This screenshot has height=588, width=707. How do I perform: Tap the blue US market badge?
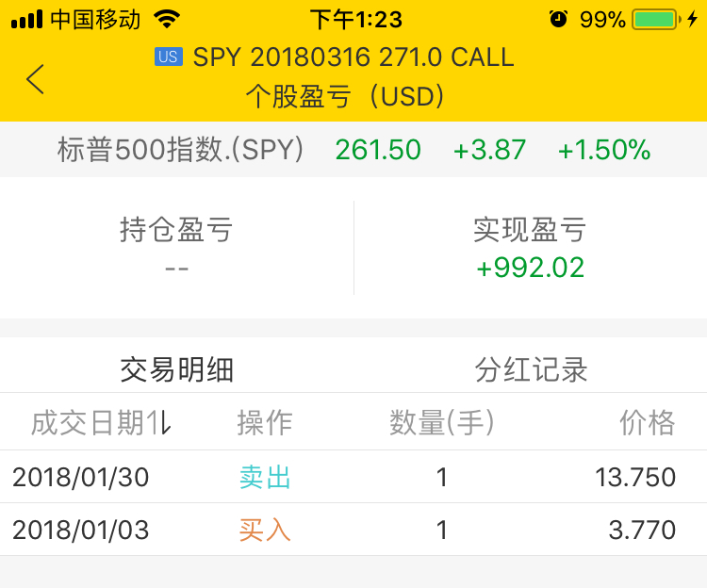pyautogui.click(x=168, y=57)
